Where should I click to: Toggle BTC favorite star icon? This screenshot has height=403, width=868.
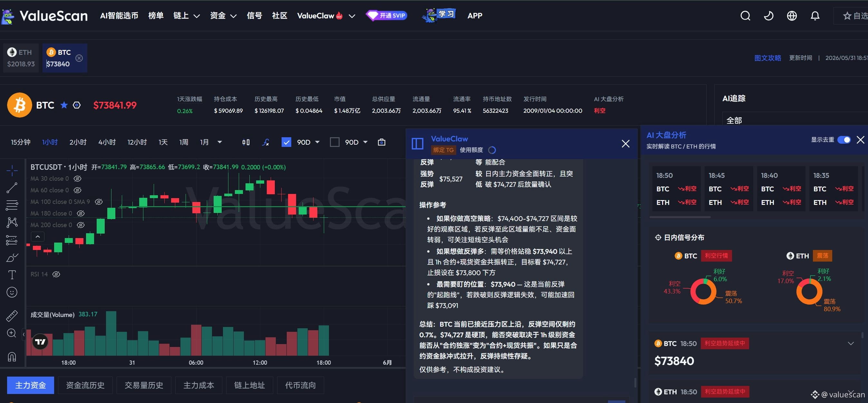tap(64, 105)
